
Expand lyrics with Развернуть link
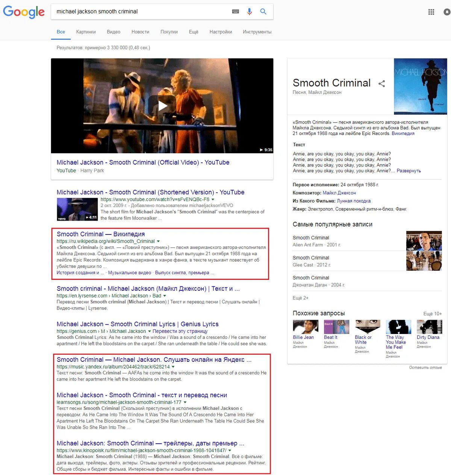click(x=409, y=171)
